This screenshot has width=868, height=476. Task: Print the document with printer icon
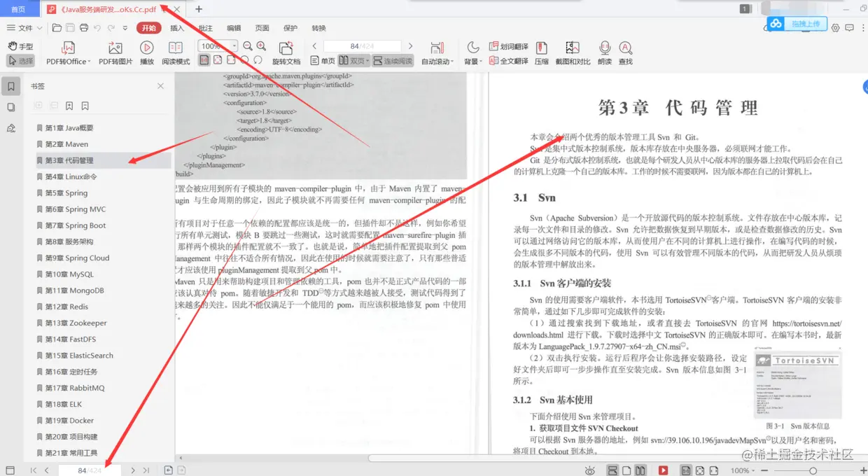pyautogui.click(x=84, y=28)
